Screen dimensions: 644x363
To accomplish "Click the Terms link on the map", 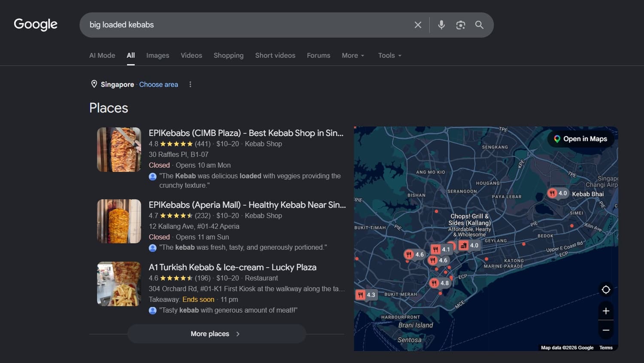I will click(x=606, y=348).
